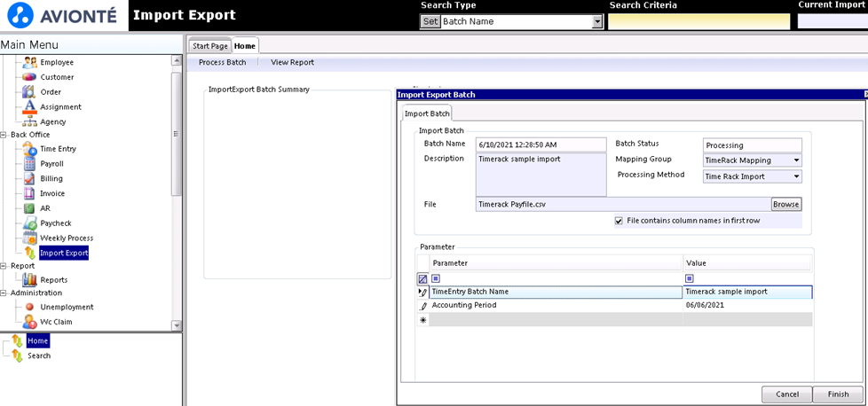Click the 06/06/2021 value cell

(x=747, y=305)
